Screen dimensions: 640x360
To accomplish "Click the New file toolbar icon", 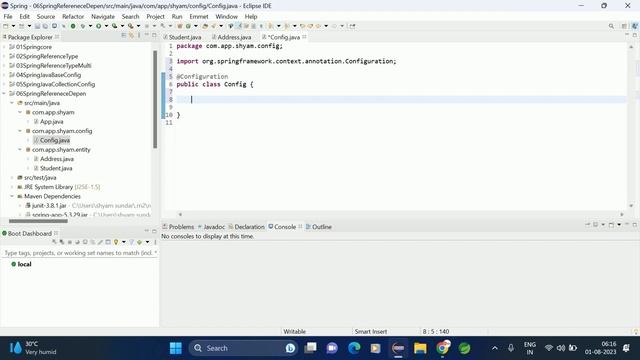I will pyautogui.click(x=6, y=26).
